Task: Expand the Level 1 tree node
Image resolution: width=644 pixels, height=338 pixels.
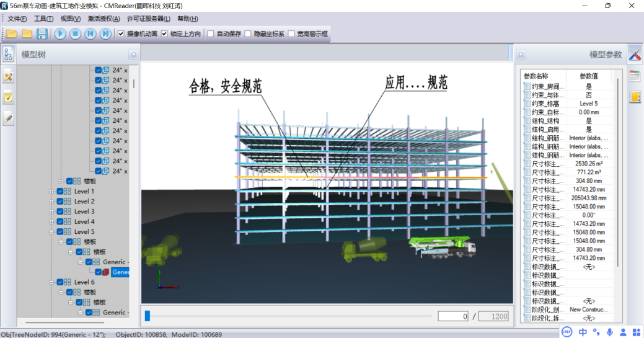Action: tap(51, 192)
